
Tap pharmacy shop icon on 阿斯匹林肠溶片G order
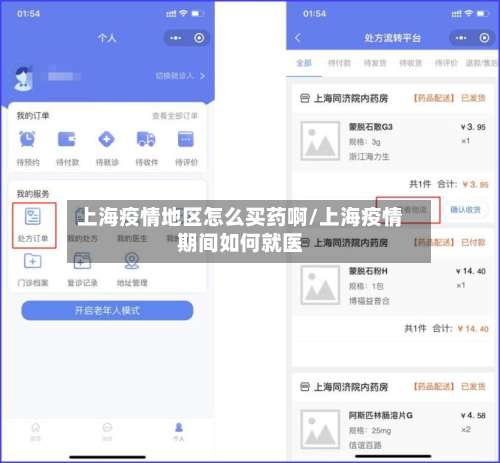coord(305,387)
